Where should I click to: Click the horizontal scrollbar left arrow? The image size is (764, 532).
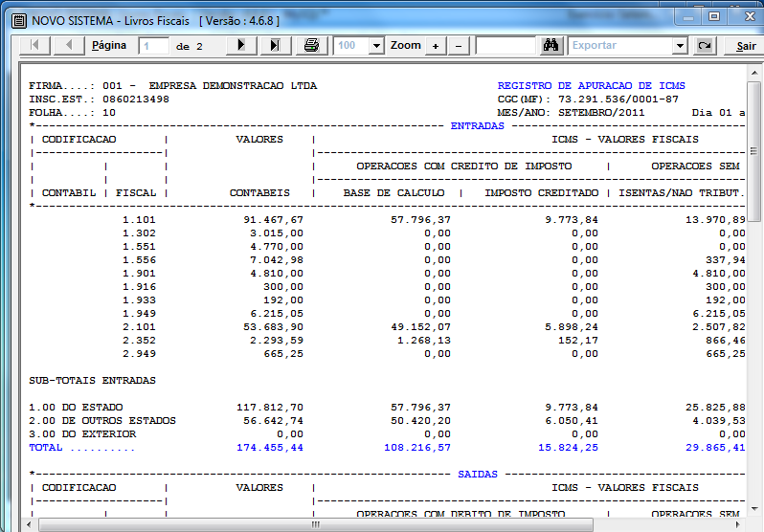click(x=29, y=524)
